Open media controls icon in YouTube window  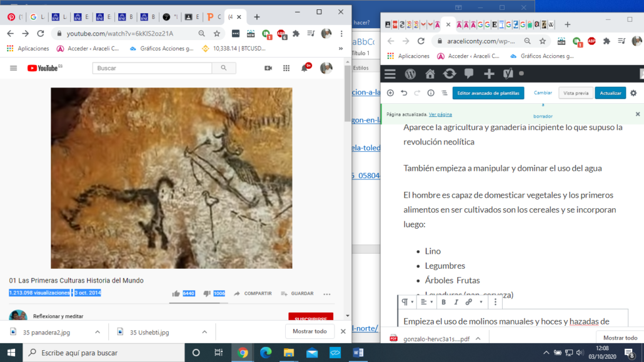(x=311, y=34)
